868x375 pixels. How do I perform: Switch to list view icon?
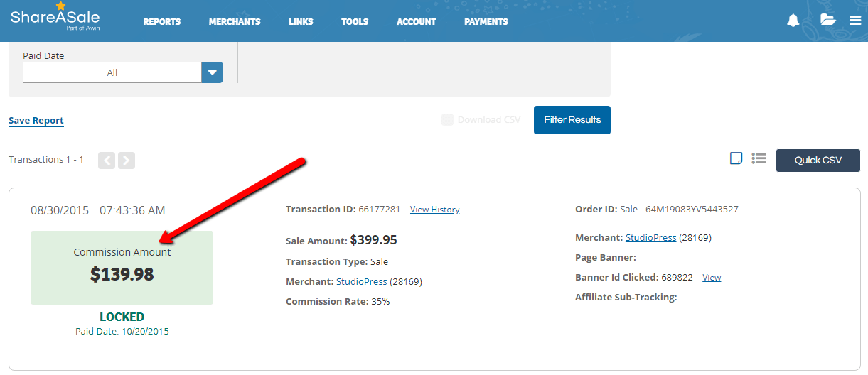759,158
